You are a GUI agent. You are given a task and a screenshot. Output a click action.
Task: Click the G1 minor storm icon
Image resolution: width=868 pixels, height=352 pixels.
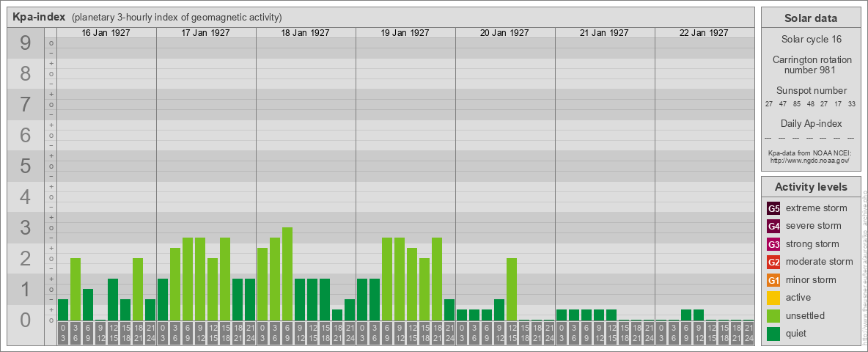pos(773,280)
